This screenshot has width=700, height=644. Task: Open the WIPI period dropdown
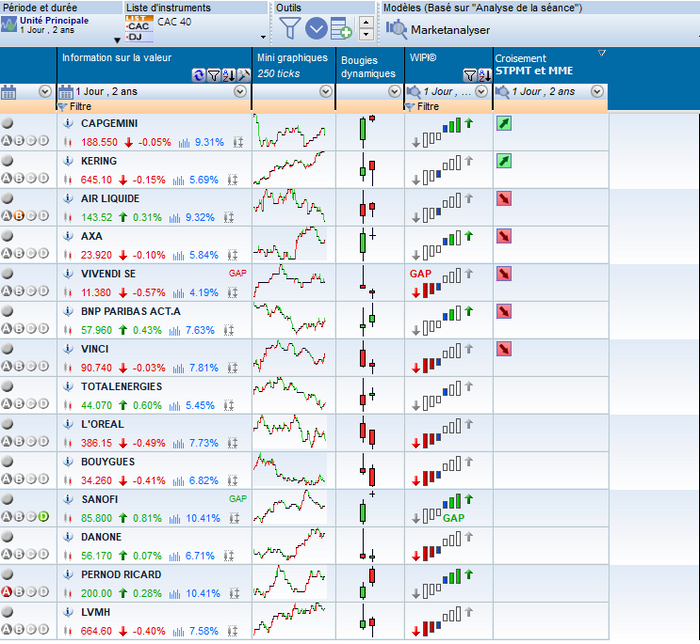coord(481,91)
